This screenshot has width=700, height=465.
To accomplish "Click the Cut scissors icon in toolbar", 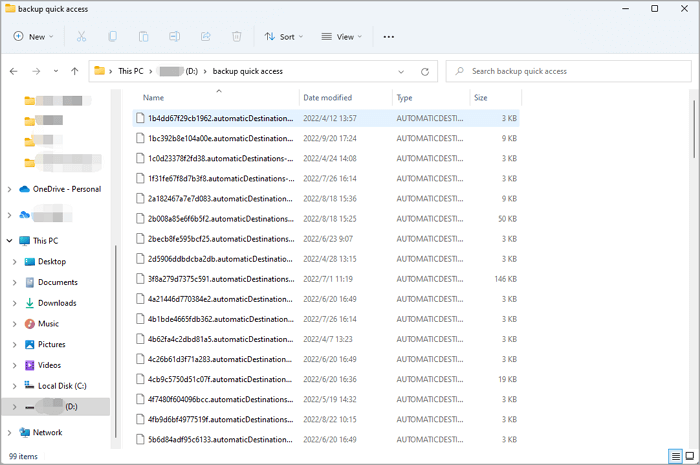I will (x=81, y=37).
